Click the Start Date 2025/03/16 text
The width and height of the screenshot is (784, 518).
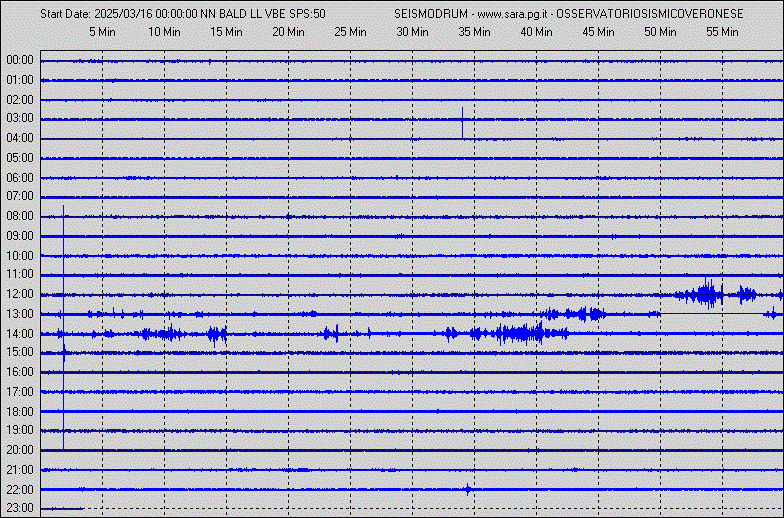[93, 14]
